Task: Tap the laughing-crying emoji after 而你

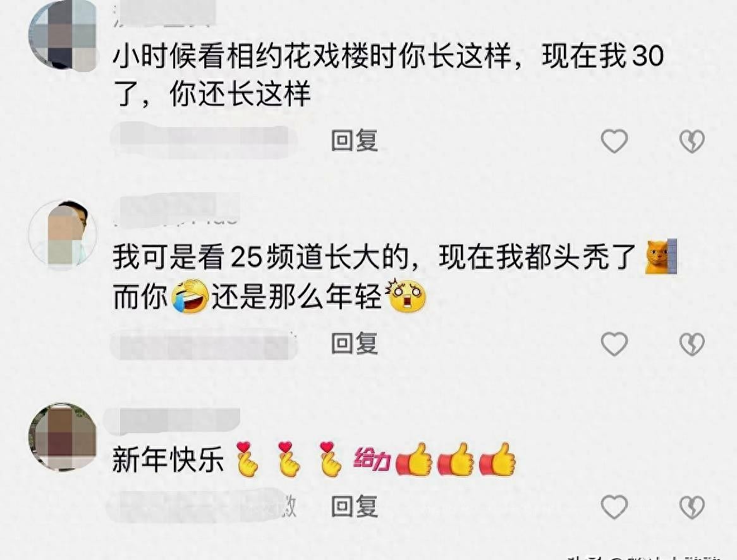Action: [190, 296]
